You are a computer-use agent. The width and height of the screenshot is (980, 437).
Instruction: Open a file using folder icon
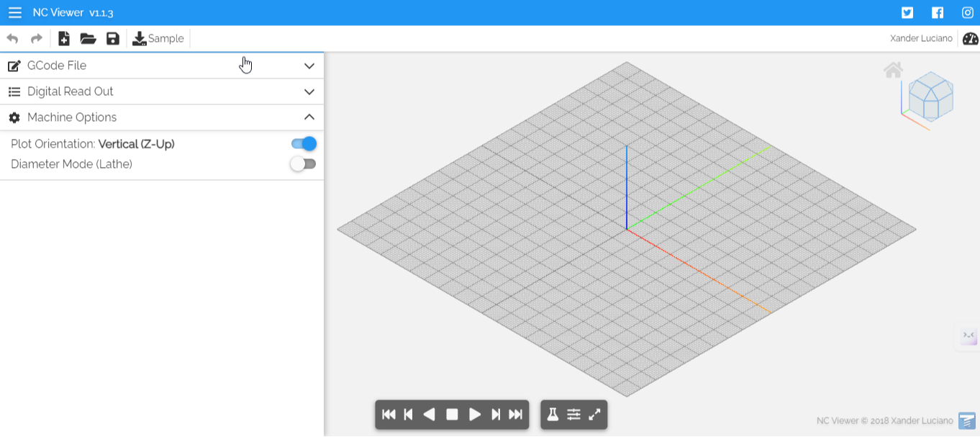click(88, 39)
